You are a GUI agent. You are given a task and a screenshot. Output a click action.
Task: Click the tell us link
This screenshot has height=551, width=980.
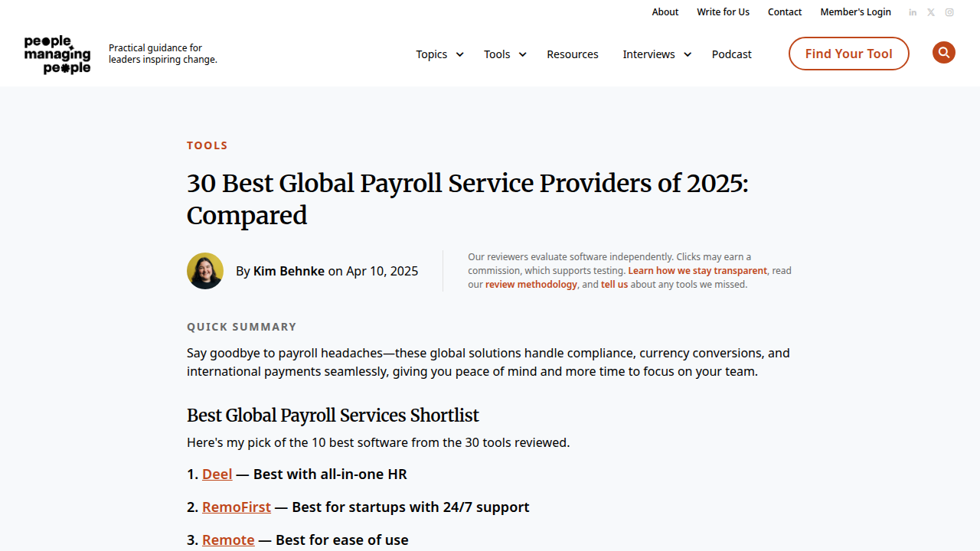[x=614, y=285]
